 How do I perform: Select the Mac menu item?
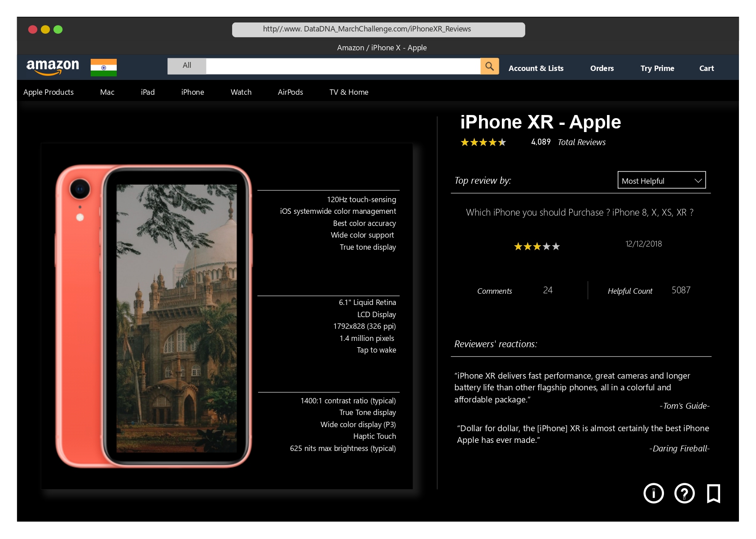click(x=107, y=92)
